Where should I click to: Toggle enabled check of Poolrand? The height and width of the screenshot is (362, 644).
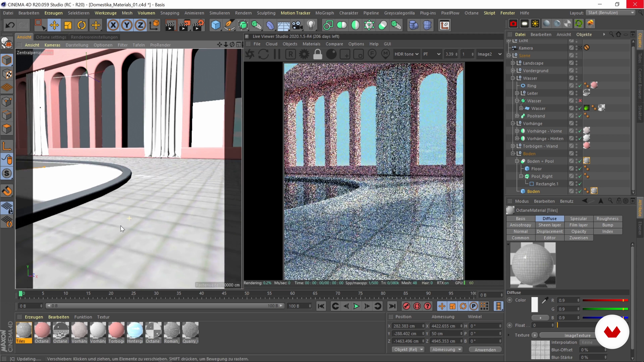[x=580, y=116]
